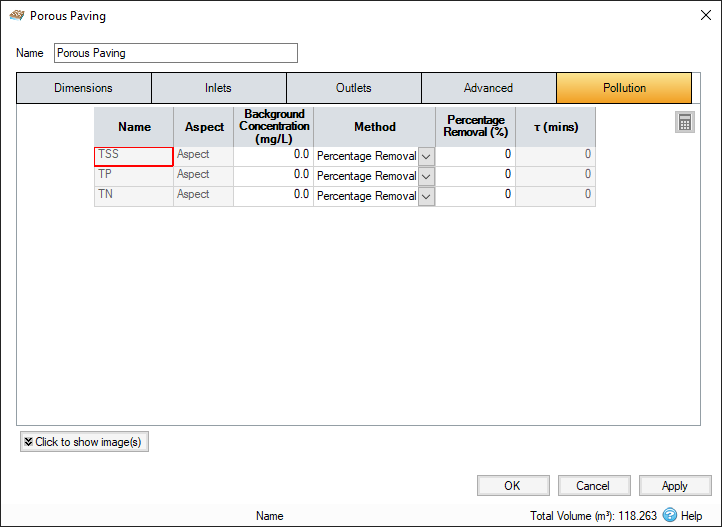Edit TSS Percentage Removal value
The image size is (722, 527).
pos(475,156)
